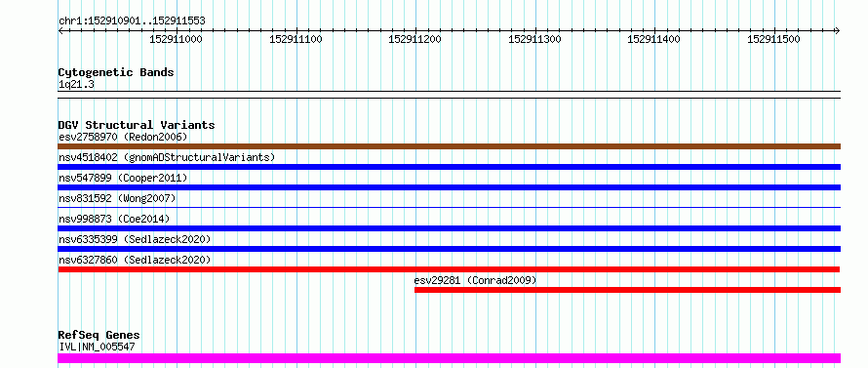Click ruler position 152911500

coord(774,39)
